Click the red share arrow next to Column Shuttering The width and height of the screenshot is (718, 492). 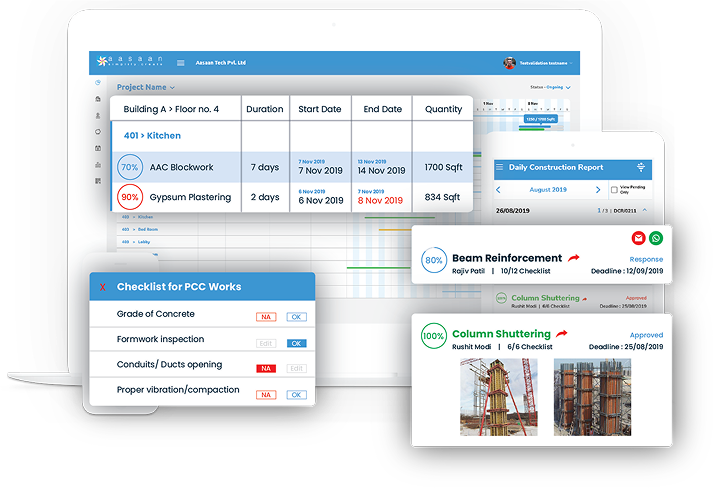click(563, 333)
